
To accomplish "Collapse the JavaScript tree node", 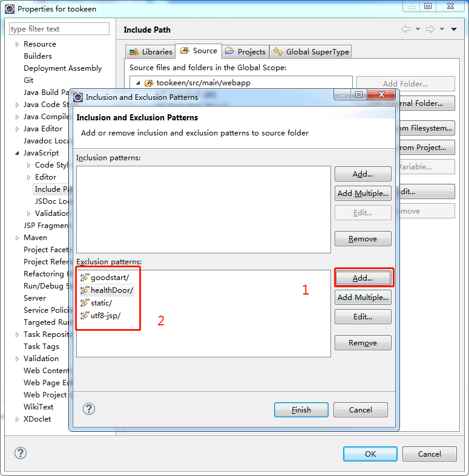I will [17, 153].
